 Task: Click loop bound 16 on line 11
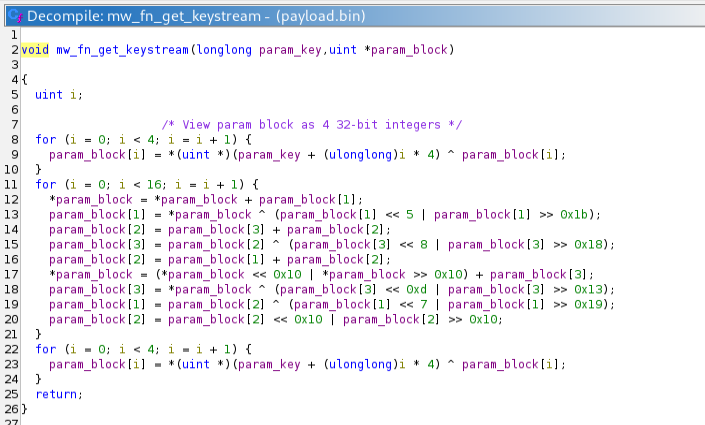pyautogui.click(x=154, y=184)
